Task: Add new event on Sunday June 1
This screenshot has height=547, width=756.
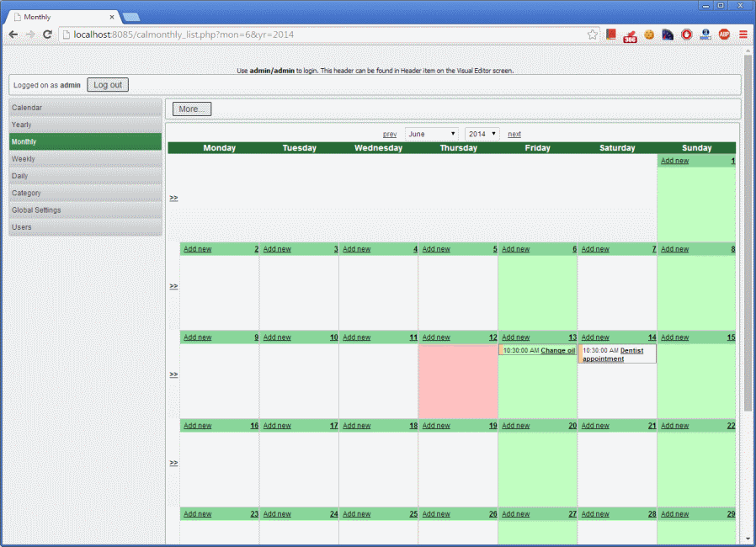Action: coord(674,161)
